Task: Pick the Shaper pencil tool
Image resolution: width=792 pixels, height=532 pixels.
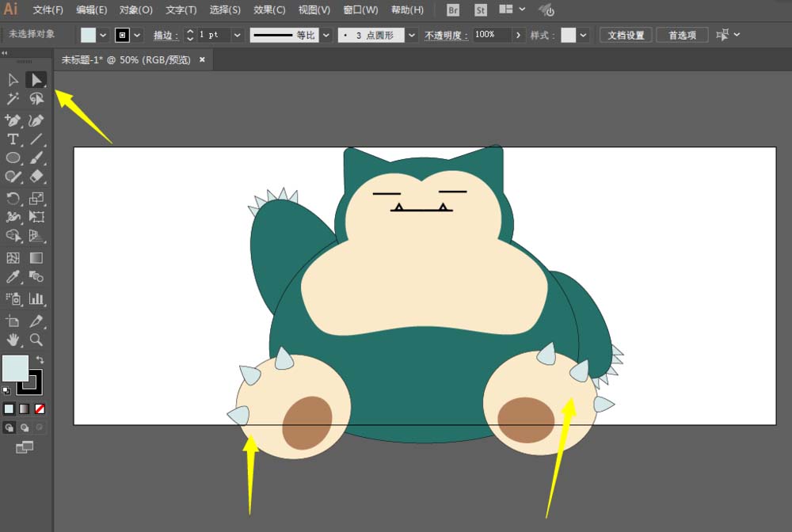Action: click(13, 177)
